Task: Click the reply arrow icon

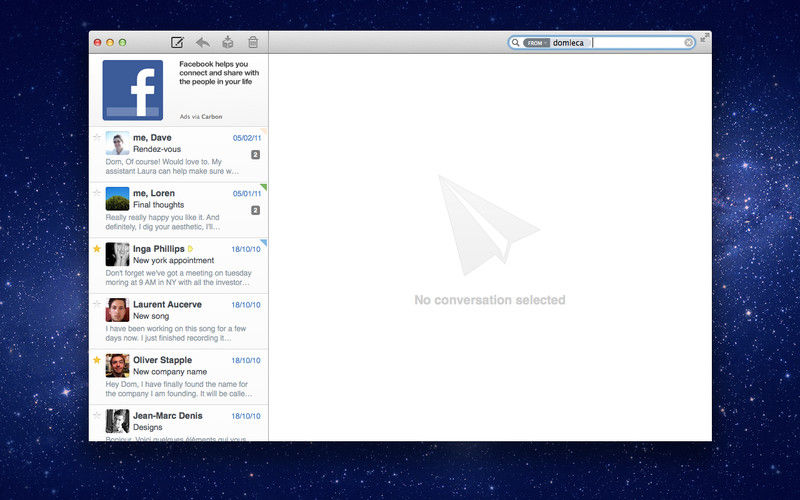Action: [x=203, y=42]
